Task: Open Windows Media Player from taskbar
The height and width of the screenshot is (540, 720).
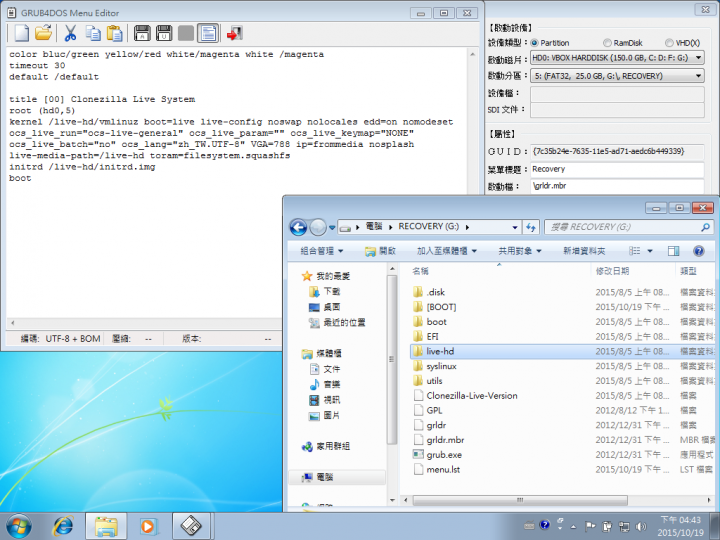Action: click(148, 526)
